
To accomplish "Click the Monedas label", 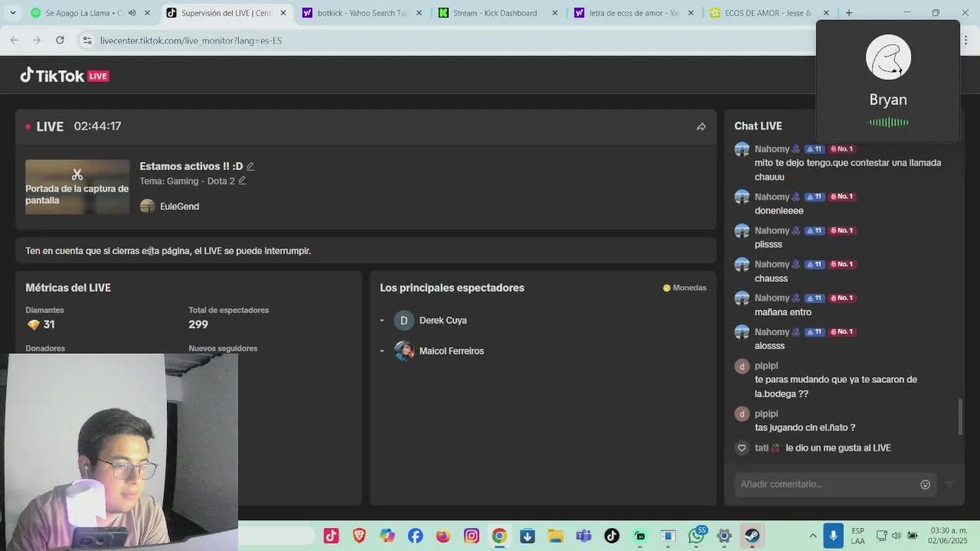I will pyautogui.click(x=684, y=288).
